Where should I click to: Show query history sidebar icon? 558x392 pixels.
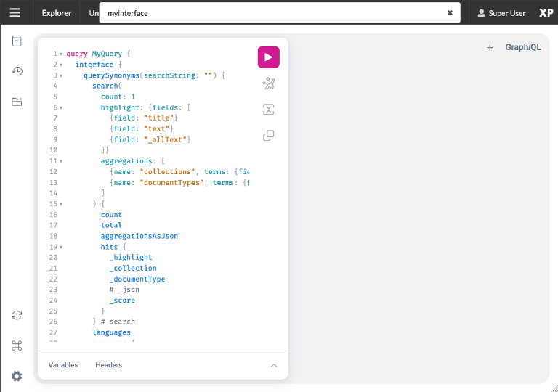tap(17, 71)
